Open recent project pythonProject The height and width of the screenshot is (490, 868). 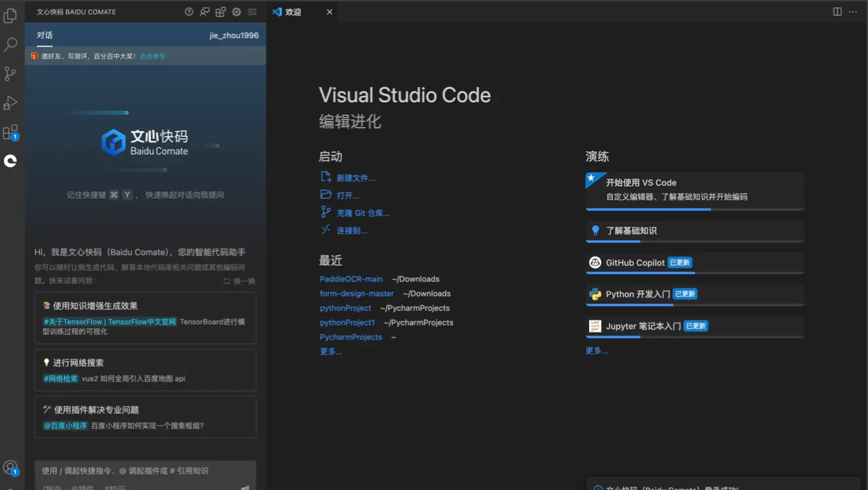point(345,308)
